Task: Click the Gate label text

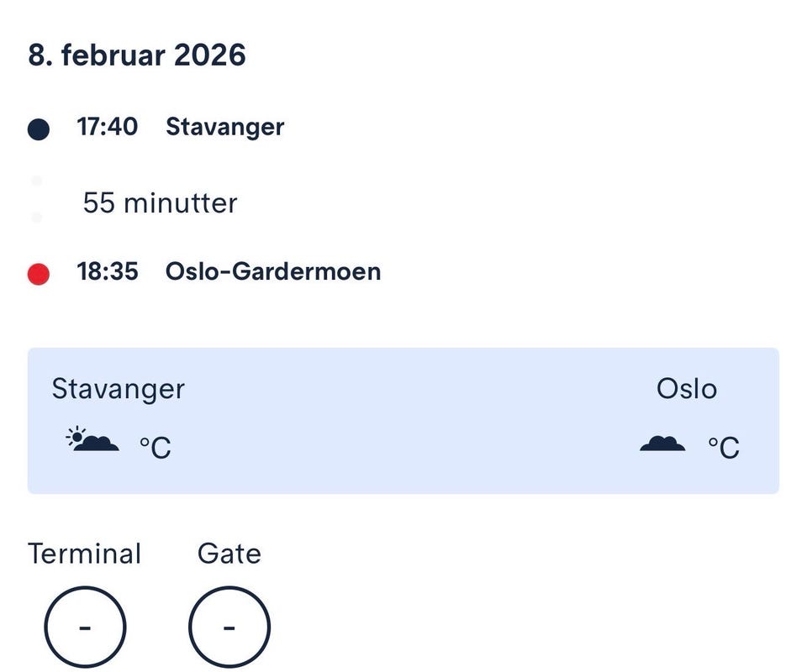Action: tap(229, 554)
